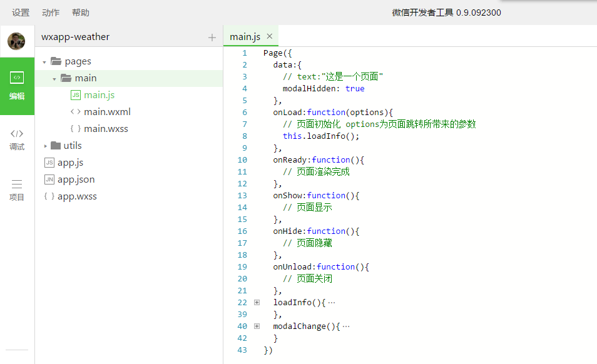Open main.wxss stylesheet file
This screenshot has height=364, width=597.
coord(106,129)
